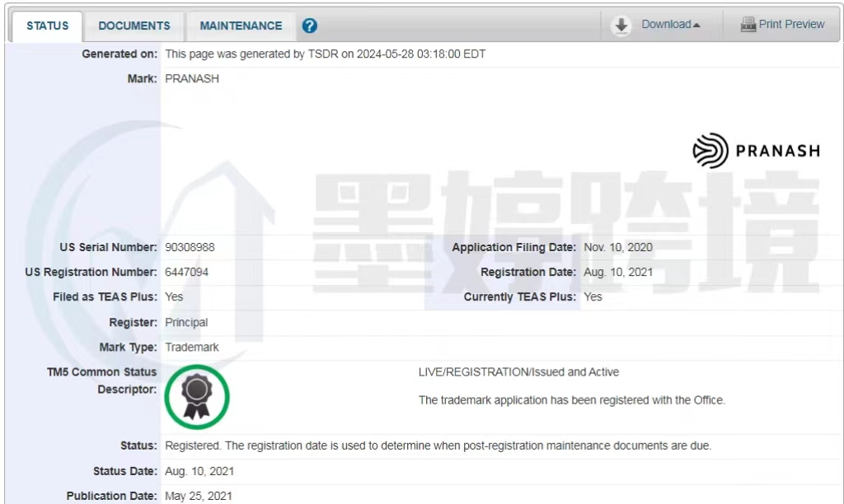Click the 'Application Filing Date:' label
This screenshot has height=504, width=844.
click(514, 247)
